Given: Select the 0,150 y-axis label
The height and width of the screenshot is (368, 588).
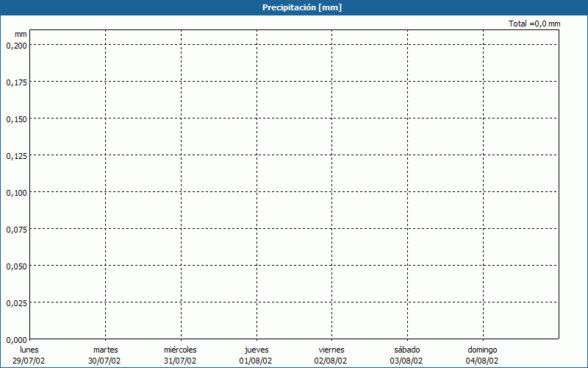Looking at the screenshot, I should coord(16,119).
